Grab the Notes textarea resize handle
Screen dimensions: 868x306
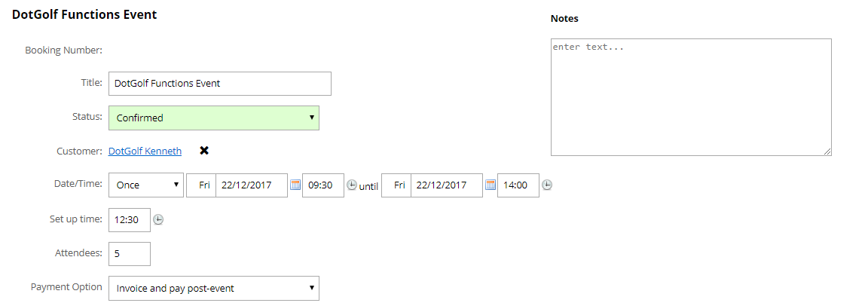tap(827, 151)
